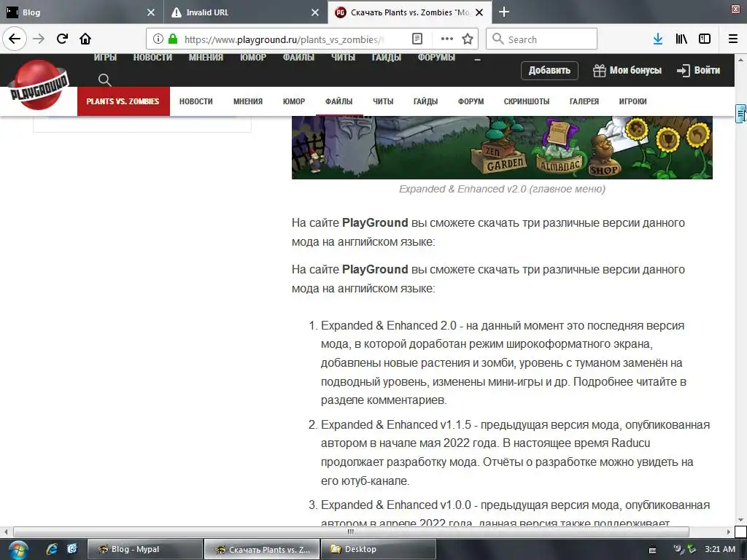The image size is (747, 560).
Task: Focus the browser Search field
Action: click(542, 39)
